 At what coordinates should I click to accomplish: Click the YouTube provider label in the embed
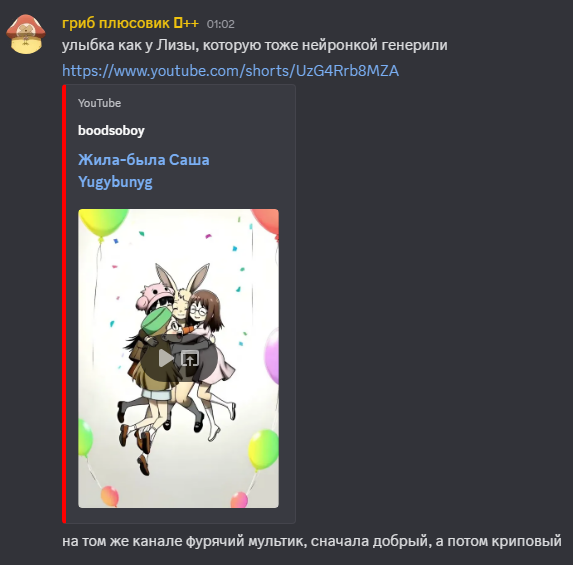pyautogui.click(x=99, y=103)
